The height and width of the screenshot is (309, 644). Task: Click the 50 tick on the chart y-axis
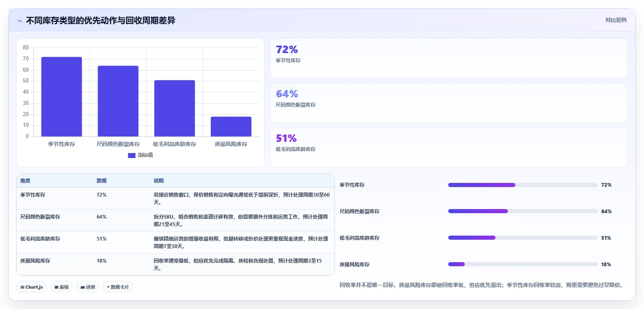click(26, 81)
